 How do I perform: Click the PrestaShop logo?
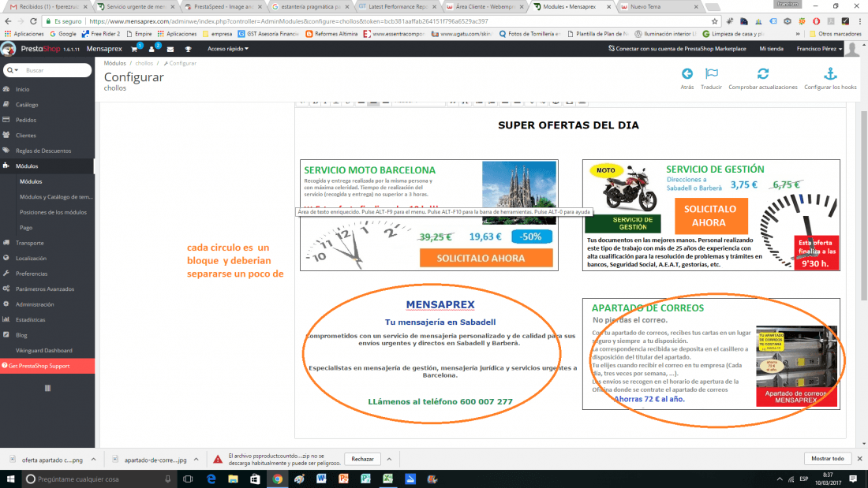coord(40,49)
